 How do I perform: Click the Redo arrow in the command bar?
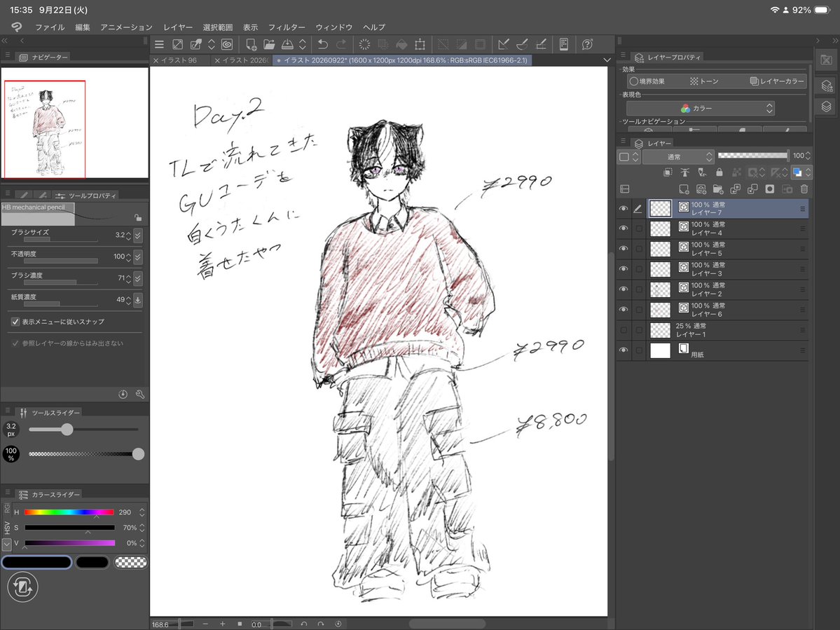pyautogui.click(x=340, y=44)
